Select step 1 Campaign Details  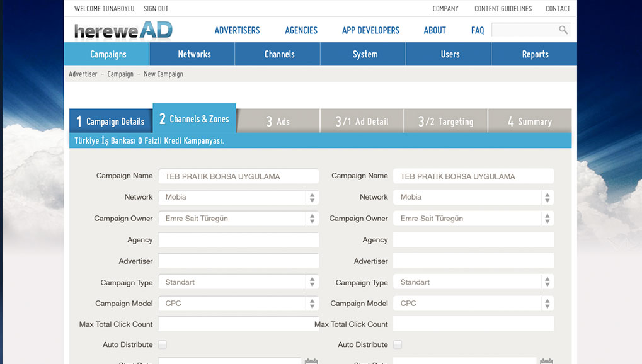(x=112, y=121)
